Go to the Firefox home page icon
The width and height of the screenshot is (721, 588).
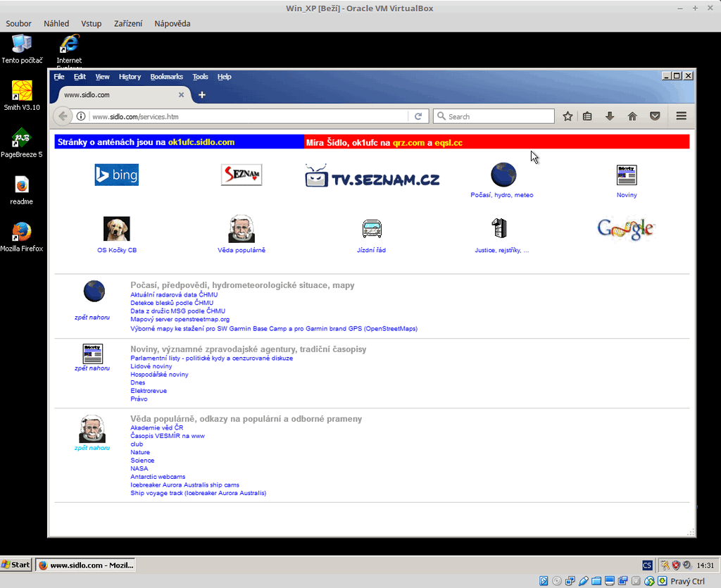pyautogui.click(x=632, y=116)
